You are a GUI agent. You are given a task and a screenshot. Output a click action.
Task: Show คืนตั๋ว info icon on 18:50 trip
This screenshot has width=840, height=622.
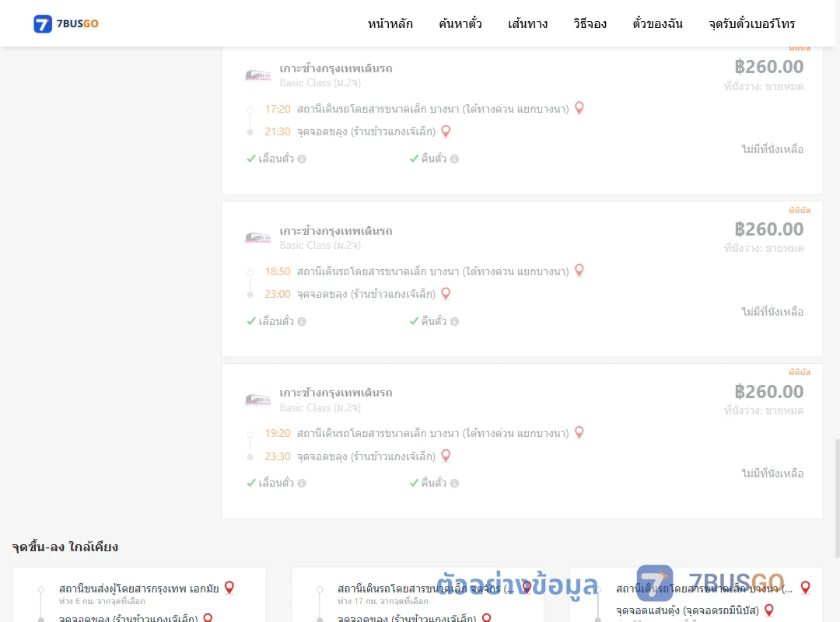(454, 321)
